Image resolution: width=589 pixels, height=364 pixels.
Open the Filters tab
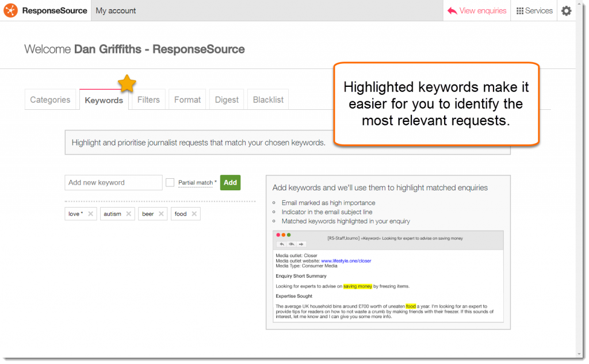148,99
